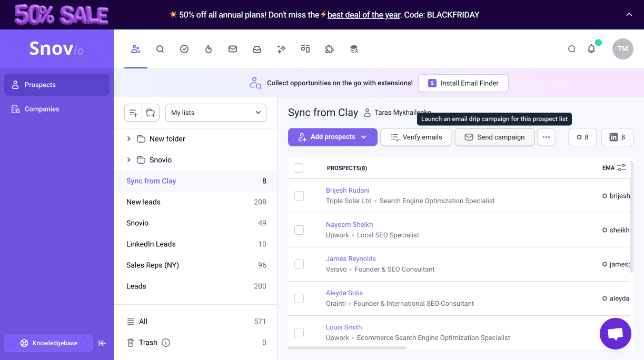
Task: Expand the Snovio folder
Action: pyautogui.click(x=129, y=160)
